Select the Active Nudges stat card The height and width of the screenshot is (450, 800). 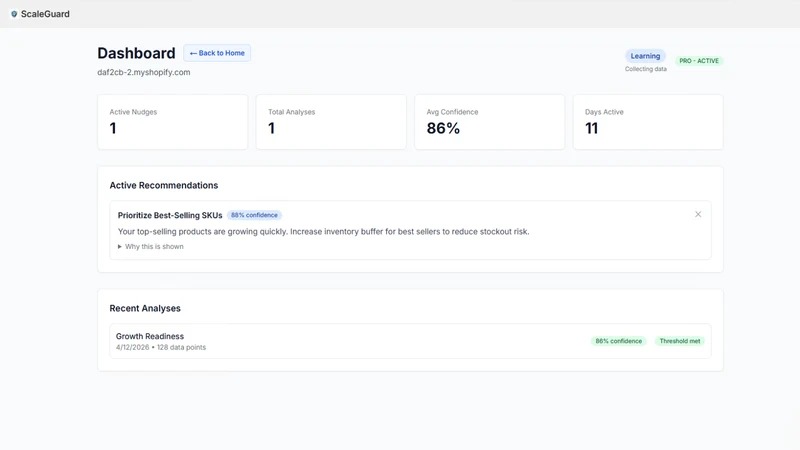point(172,122)
